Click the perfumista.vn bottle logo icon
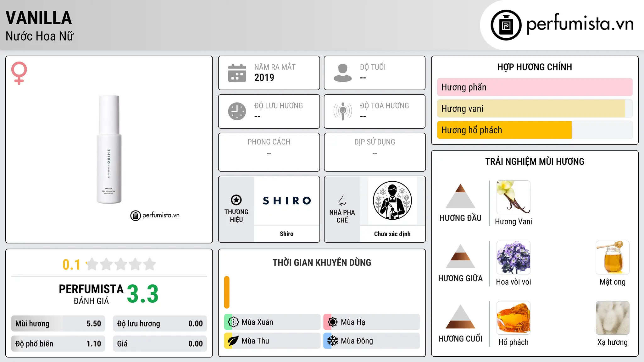This screenshot has height=362, width=644. coord(506,25)
